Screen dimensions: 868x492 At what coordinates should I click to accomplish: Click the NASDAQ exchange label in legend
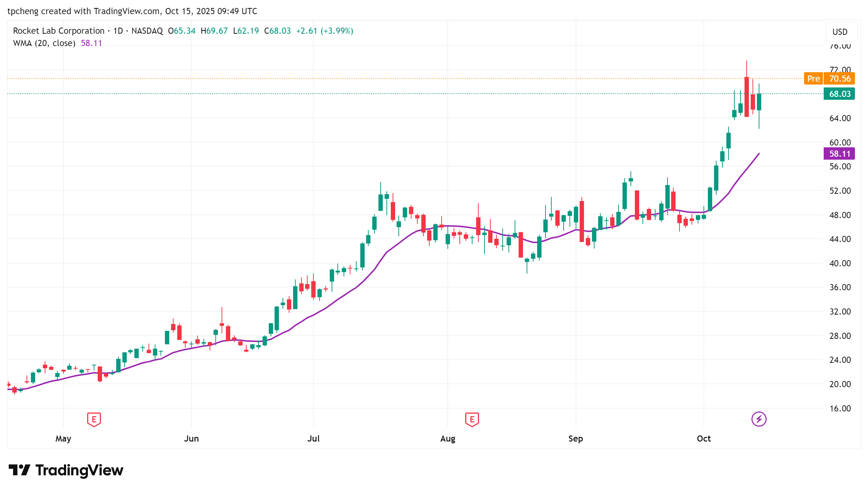click(x=147, y=31)
